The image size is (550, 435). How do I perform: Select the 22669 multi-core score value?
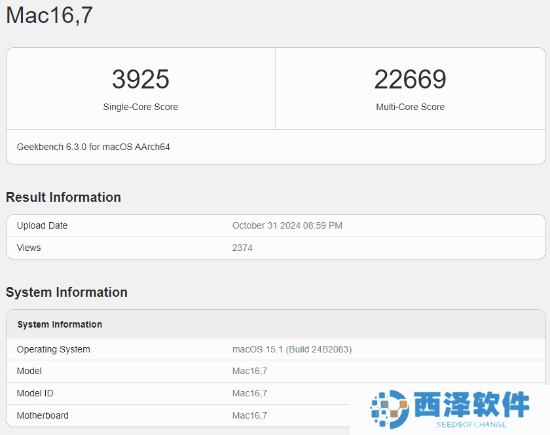coord(410,79)
